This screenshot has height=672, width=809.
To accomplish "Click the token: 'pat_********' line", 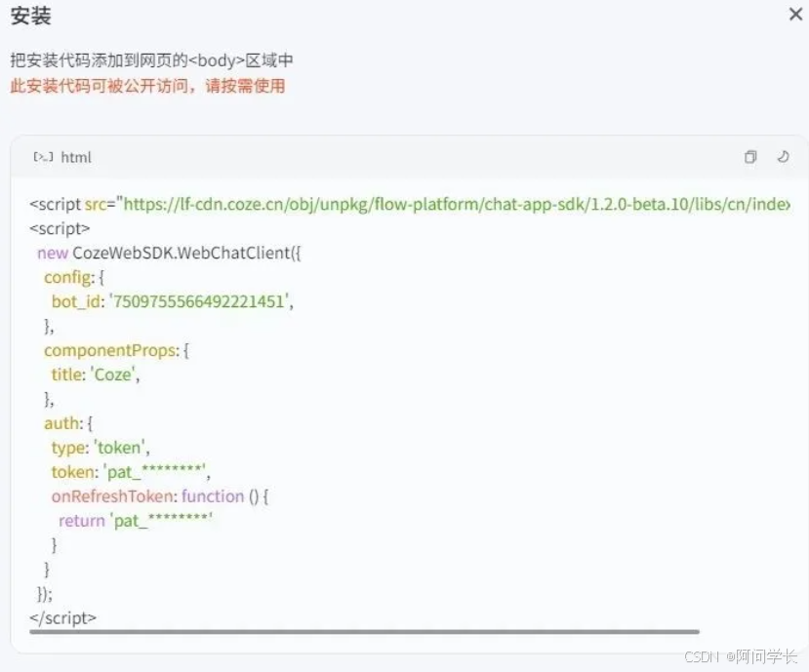I will coord(131,471).
